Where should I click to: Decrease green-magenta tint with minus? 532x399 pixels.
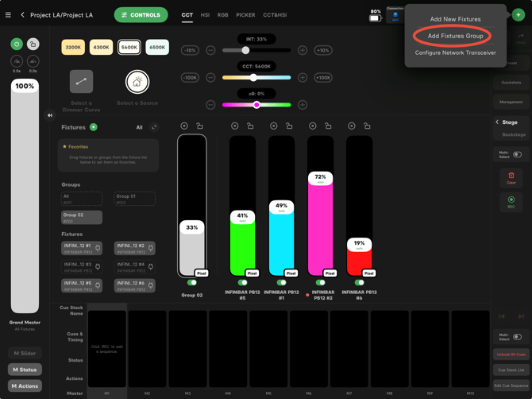point(210,105)
